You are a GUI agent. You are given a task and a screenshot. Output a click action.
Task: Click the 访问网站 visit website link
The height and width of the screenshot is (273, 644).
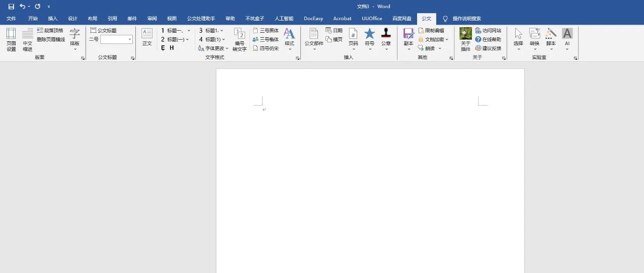click(488, 30)
